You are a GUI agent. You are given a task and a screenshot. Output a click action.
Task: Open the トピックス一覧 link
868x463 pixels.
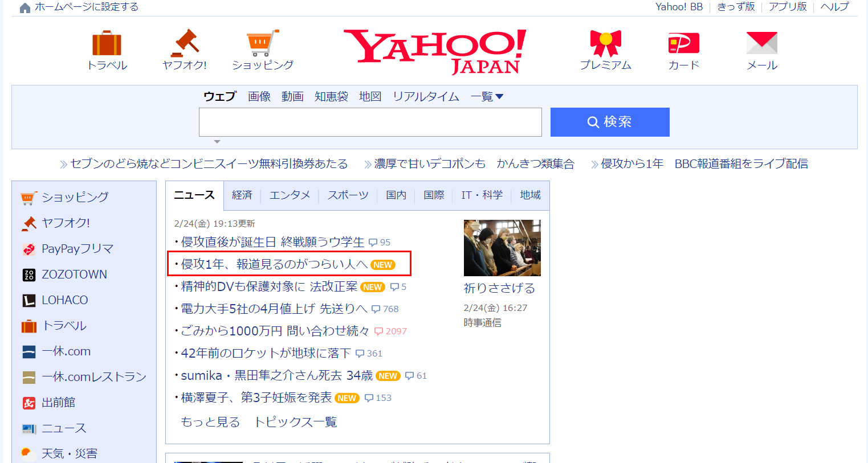pyautogui.click(x=296, y=422)
